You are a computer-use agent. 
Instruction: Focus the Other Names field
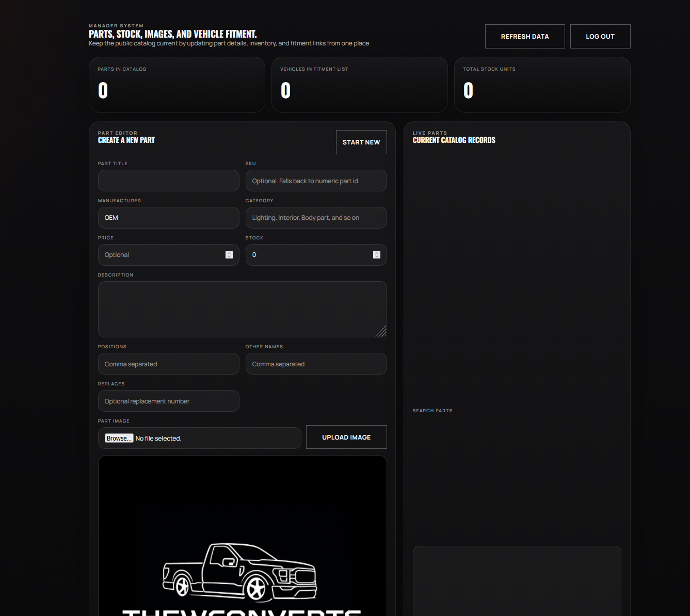[316, 364]
